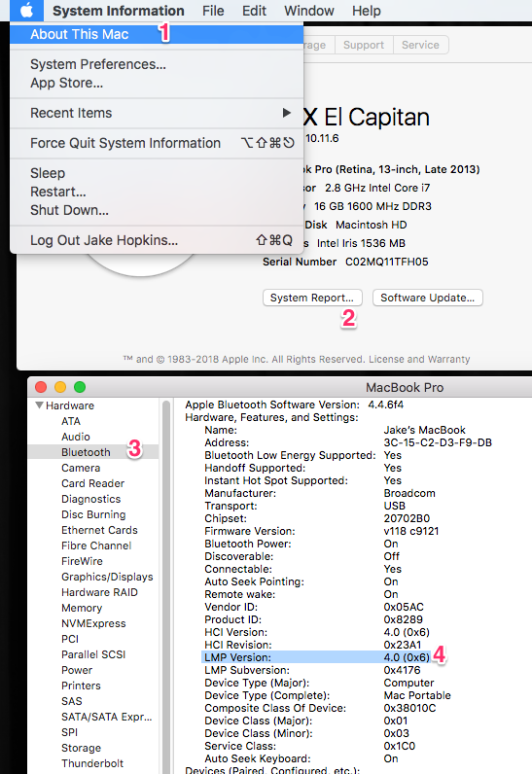Click the License and Warranty footer text
Viewport: 532px width, 774px height.
[419, 360]
